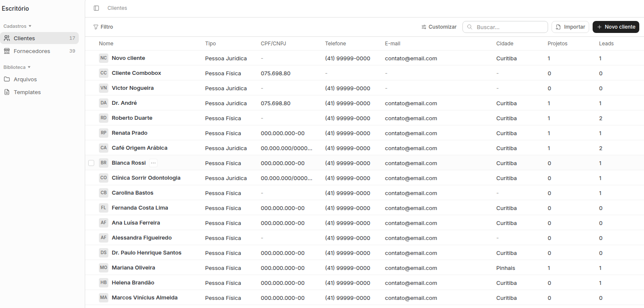
Task: Sort by the Nome column header
Action: pos(106,44)
